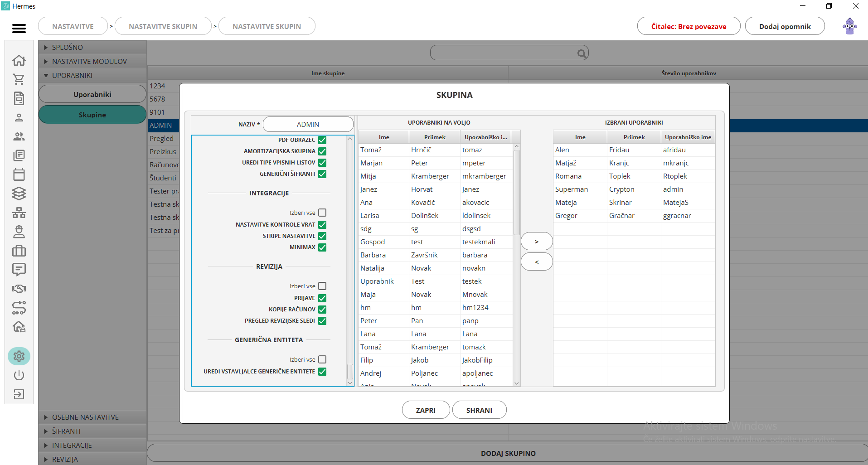
Task: Open the hamburger menu
Action: click(19, 29)
